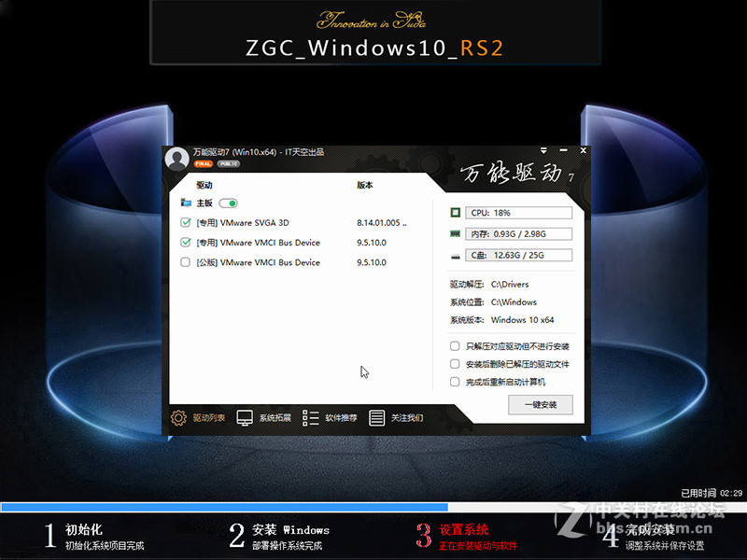Open the title bar dropdown arrow menu

tap(543, 149)
